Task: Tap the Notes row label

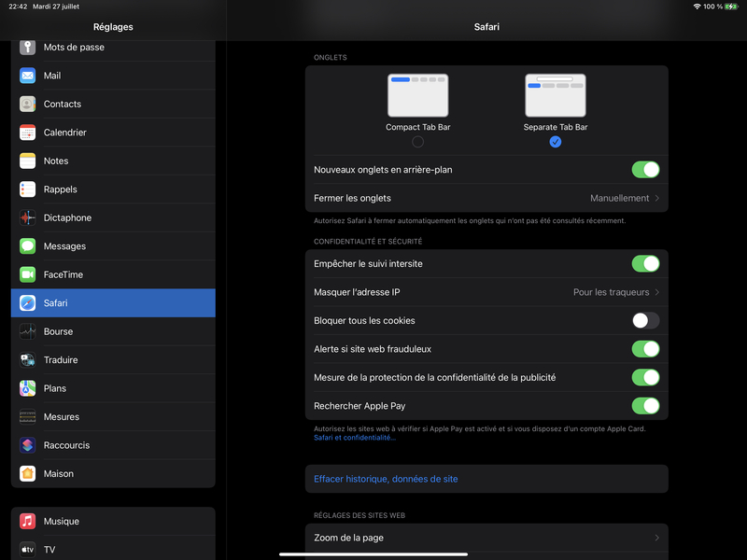Action: click(x=56, y=161)
